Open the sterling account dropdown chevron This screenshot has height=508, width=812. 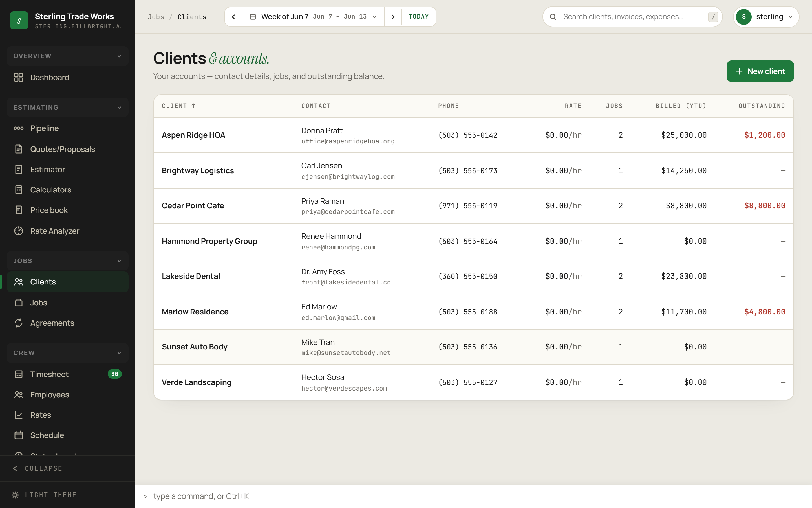pos(791,17)
